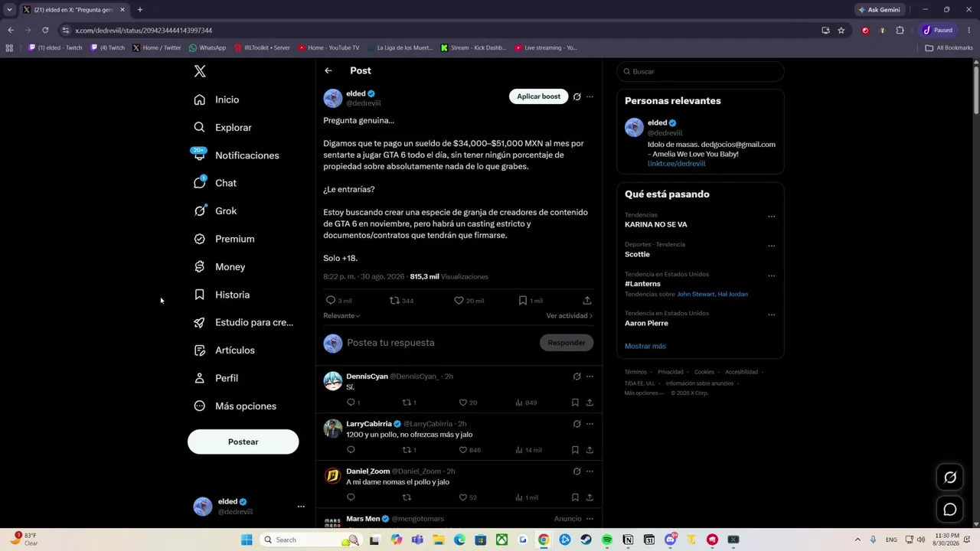Bookmark DennisCyan's reply
Screen dimensions: 980x551
[575, 403]
